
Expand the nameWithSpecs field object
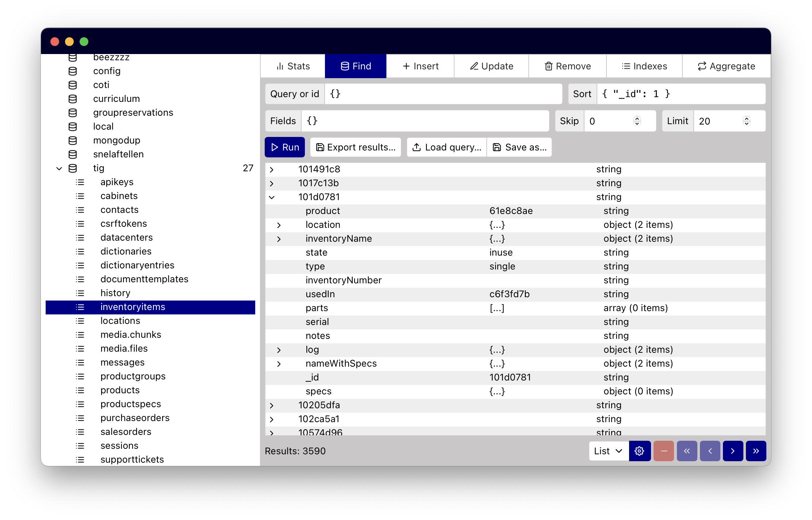click(x=279, y=364)
